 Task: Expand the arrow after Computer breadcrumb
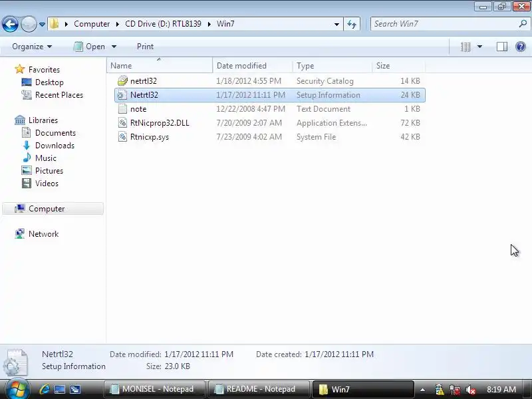tap(118, 24)
